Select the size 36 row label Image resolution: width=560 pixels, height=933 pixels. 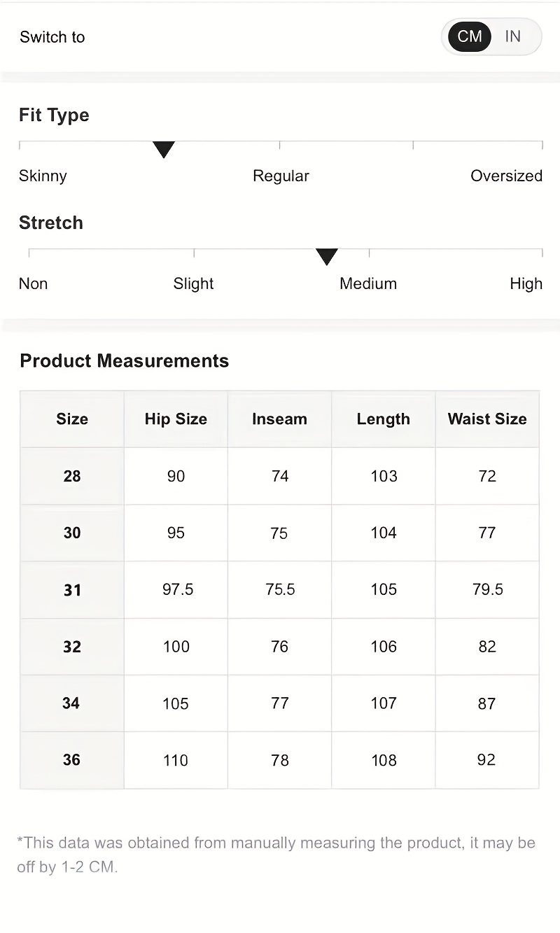click(x=72, y=760)
